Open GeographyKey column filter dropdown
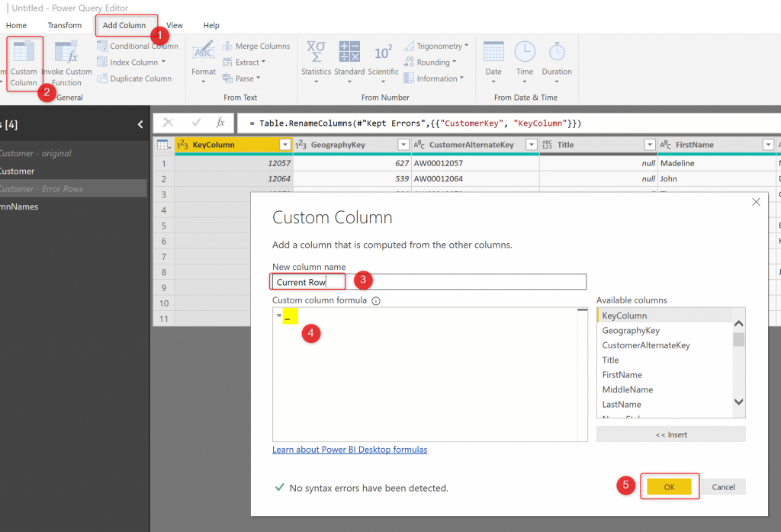Screen dimensions: 781x532 pos(403,145)
